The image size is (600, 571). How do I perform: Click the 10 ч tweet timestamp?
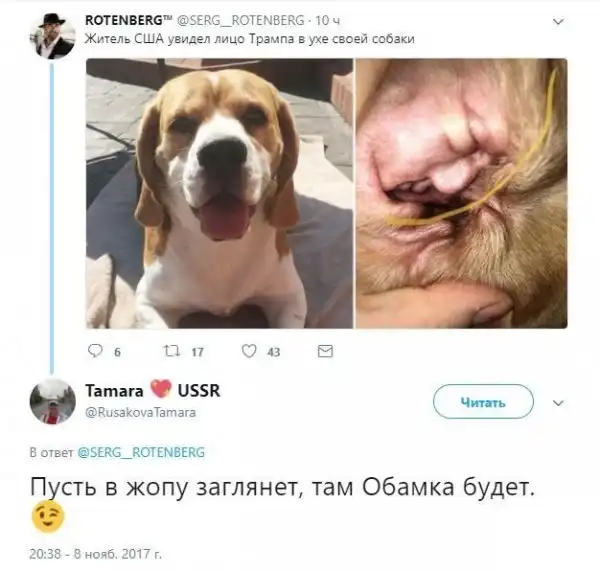(x=328, y=20)
